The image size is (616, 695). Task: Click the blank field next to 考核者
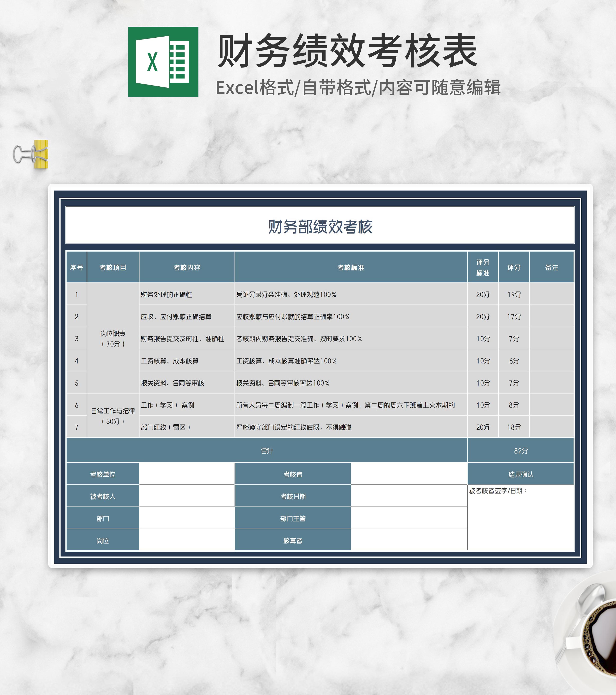tap(409, 474)
